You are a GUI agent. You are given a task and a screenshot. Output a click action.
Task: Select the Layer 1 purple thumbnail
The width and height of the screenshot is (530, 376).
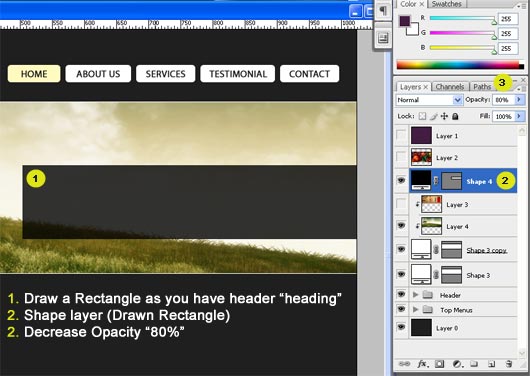(x=421, y=135)
